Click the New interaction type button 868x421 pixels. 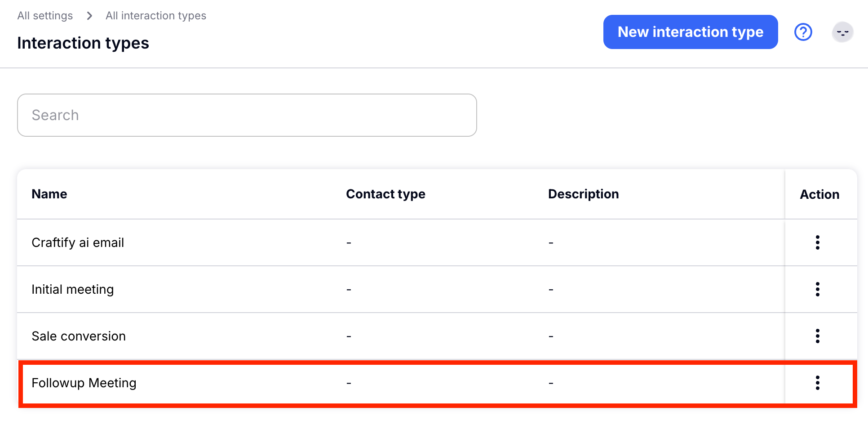tap(690, 32)
